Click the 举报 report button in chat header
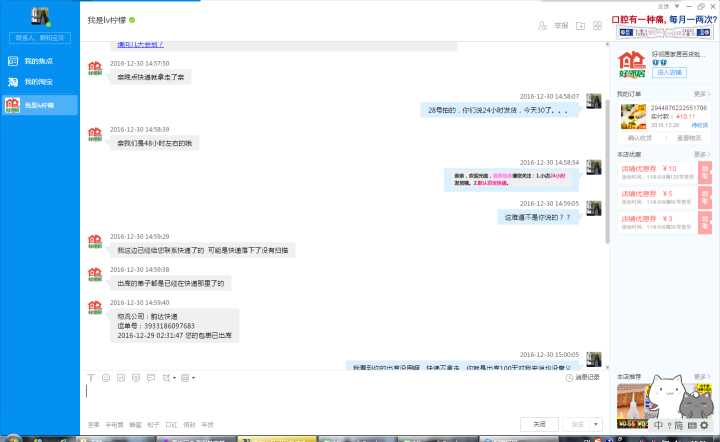 click(561, 26)
